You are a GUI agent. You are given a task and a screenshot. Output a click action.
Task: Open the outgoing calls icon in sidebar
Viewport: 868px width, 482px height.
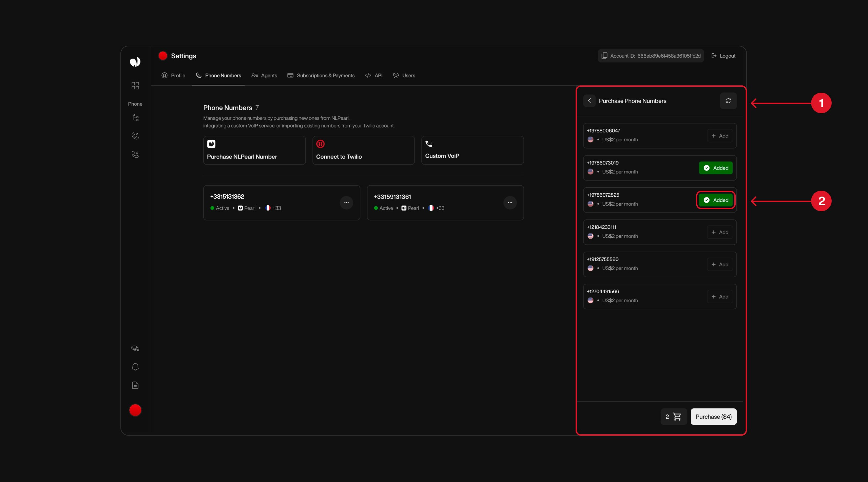[x=135, y=136]
